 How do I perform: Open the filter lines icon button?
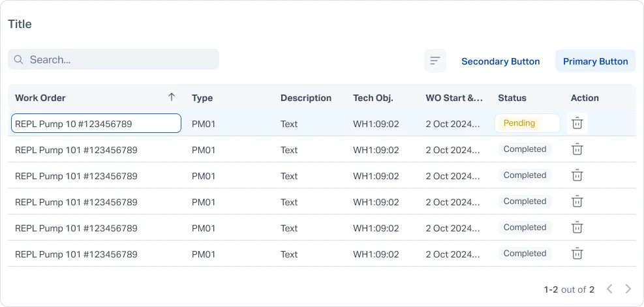(x=435, y=61)
